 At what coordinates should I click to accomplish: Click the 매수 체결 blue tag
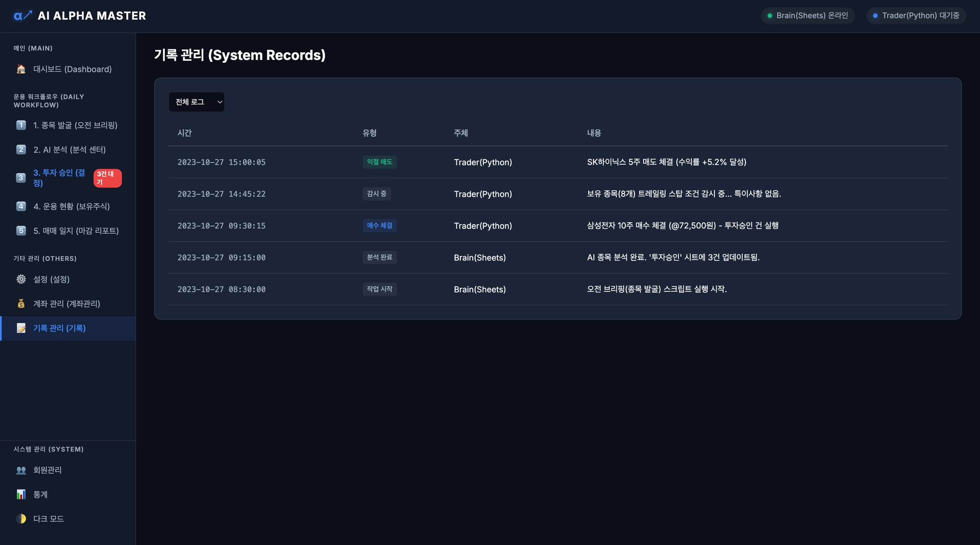tap(379, 226)
